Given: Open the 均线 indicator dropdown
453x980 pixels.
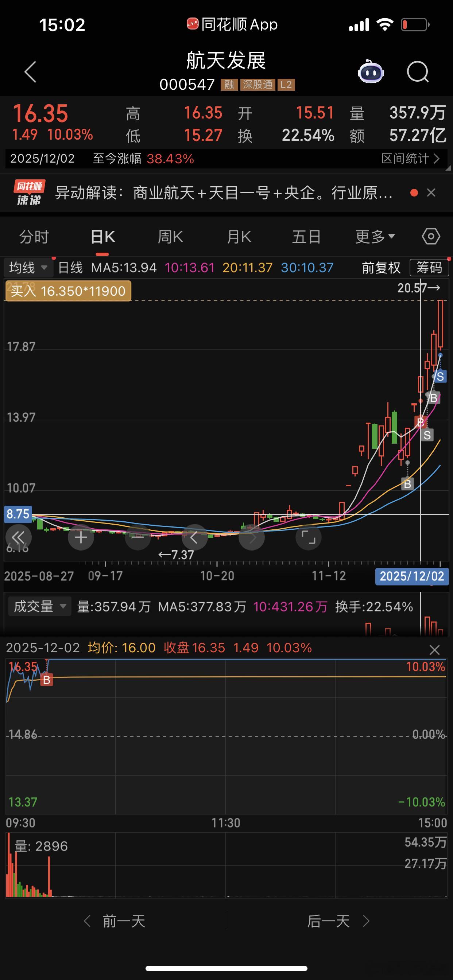Looking at the screenshot, I should coord(28,268).
